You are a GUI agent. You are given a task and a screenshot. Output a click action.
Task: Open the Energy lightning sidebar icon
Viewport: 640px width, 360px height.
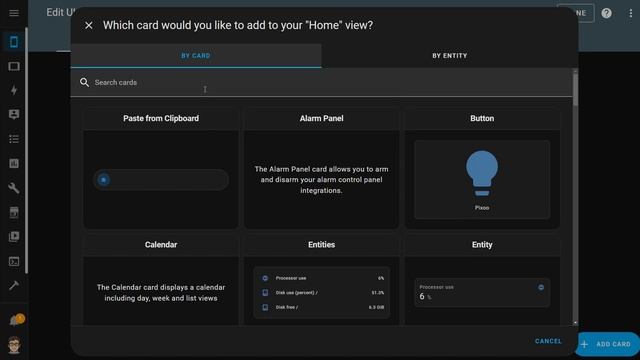coord(14,90)
